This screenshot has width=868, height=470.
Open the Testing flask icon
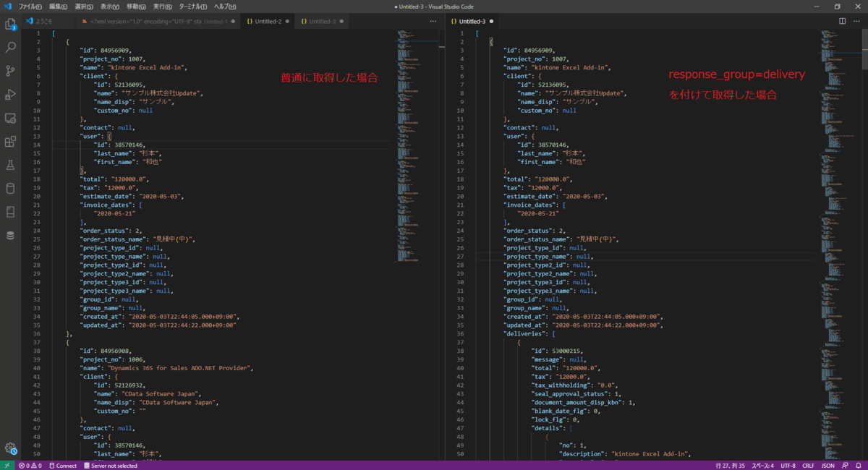[x=10, y=166]
